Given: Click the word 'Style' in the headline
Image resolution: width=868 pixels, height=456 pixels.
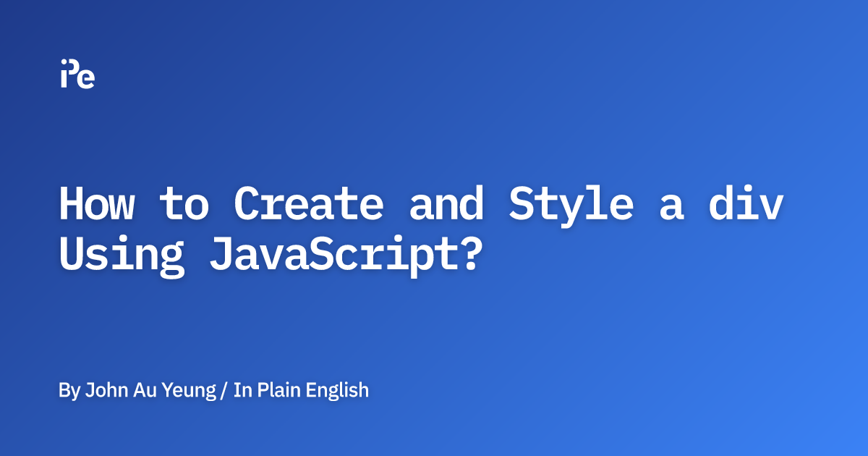Looking at the screenshot, I should (x=571, y=206).
